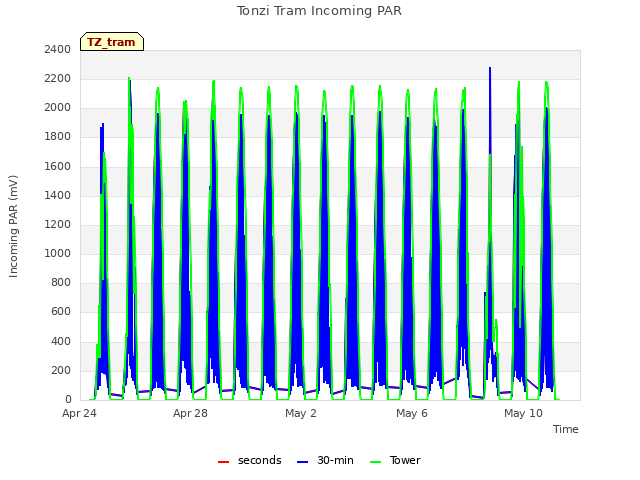
Task: Click the 2000 y-axis tick label
Action: click(58, 107)
